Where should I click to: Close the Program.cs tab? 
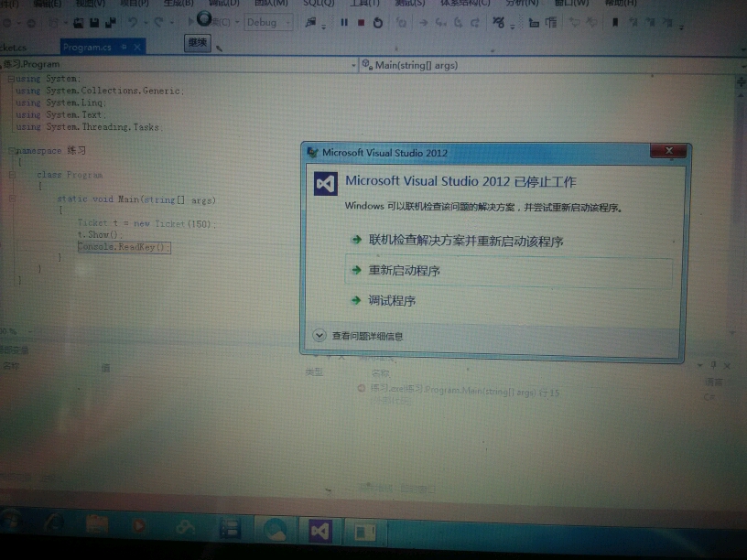pyautogui.click(x=137, y=48)
